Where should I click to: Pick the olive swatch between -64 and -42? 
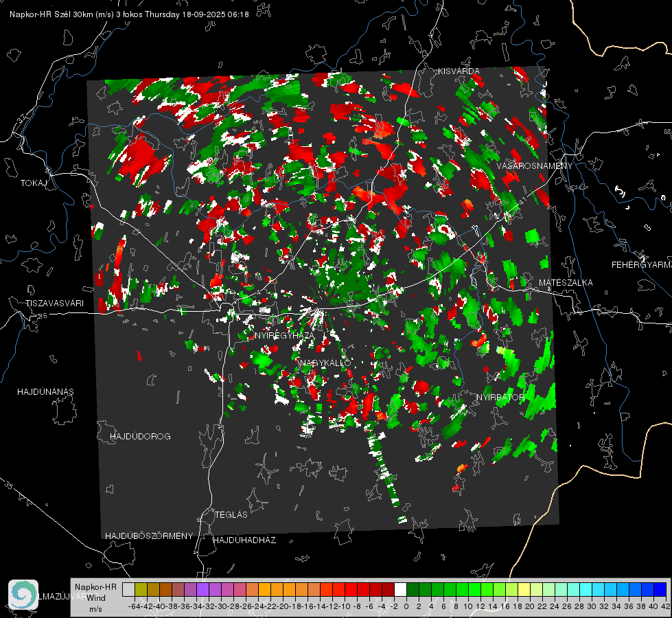click(x=141, y=590)
